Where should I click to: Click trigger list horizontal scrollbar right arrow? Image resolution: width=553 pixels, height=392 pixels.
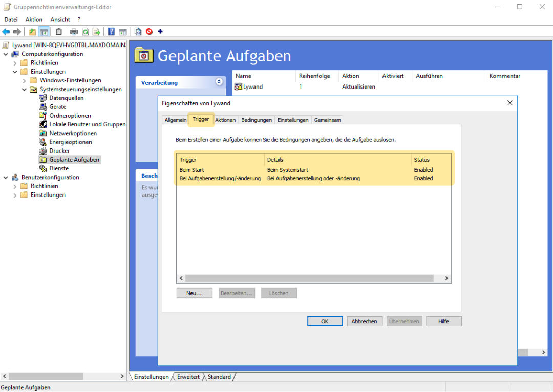click(x=446, y=278)
